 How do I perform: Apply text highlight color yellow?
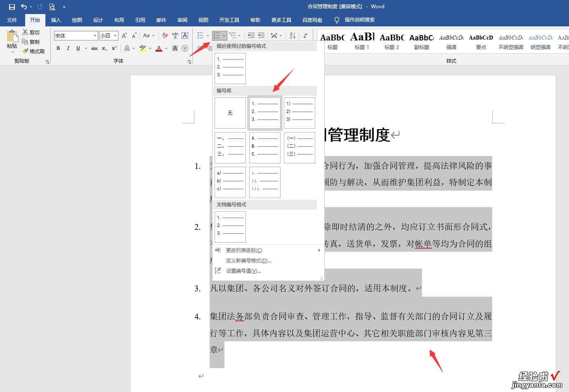tap(142, 48)
